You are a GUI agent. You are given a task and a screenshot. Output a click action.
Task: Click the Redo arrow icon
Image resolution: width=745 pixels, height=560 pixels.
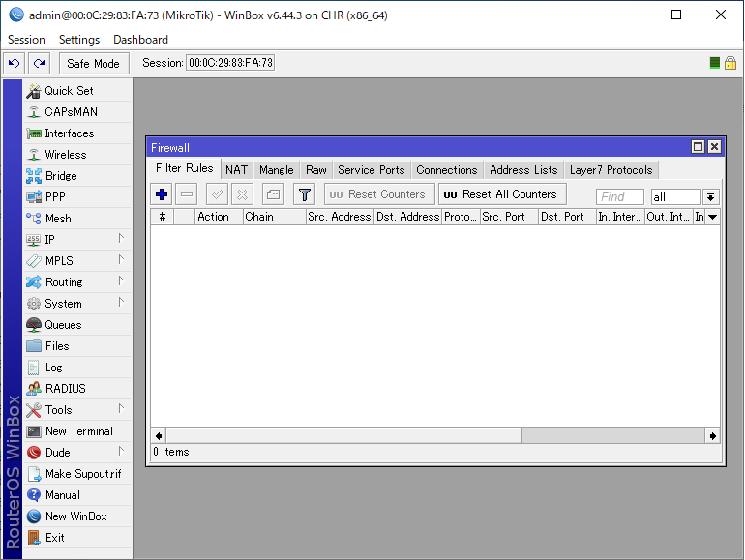click(40, 63)
